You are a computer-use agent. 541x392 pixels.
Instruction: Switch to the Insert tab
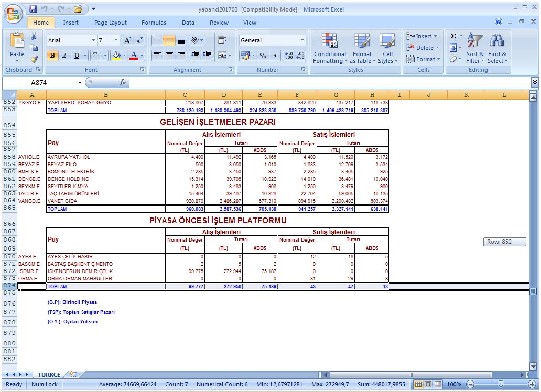click(71, 23)
